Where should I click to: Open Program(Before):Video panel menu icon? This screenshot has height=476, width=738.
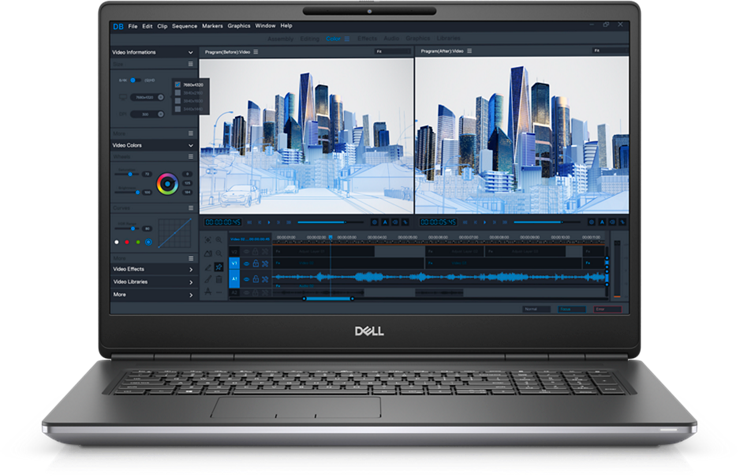pyautogui.click(x=256, y=52)
